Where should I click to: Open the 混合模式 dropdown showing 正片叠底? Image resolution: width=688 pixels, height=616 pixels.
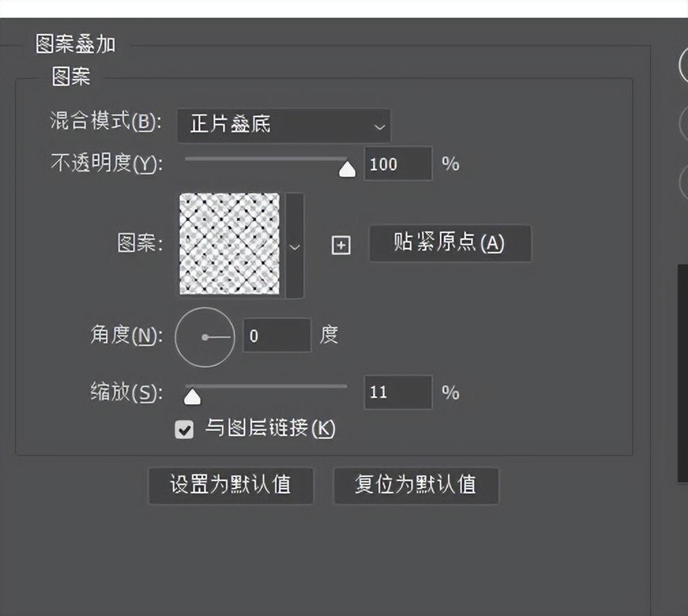click(283, 125)
